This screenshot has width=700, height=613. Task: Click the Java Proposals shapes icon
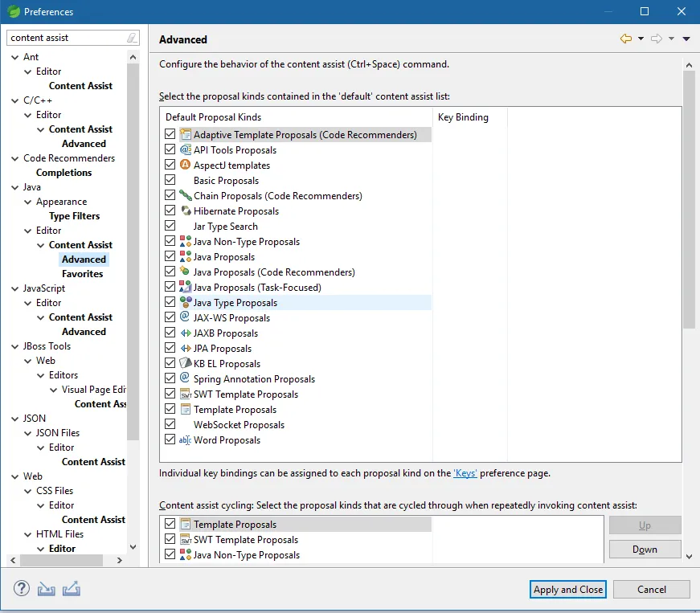click(186, 256)
